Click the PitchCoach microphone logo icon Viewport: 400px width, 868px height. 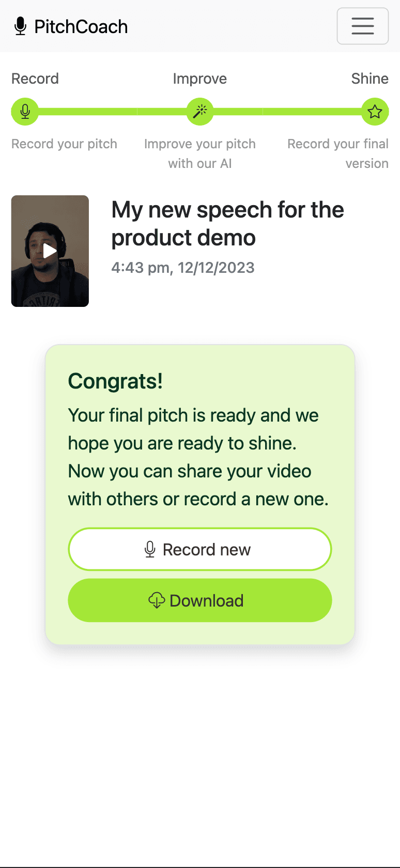point(20,26)
